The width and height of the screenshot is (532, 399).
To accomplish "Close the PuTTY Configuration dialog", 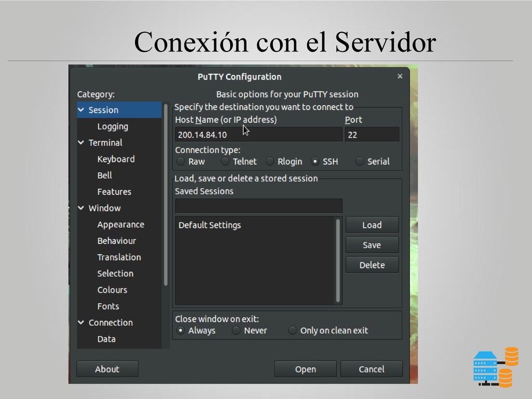I will point(400,76).
